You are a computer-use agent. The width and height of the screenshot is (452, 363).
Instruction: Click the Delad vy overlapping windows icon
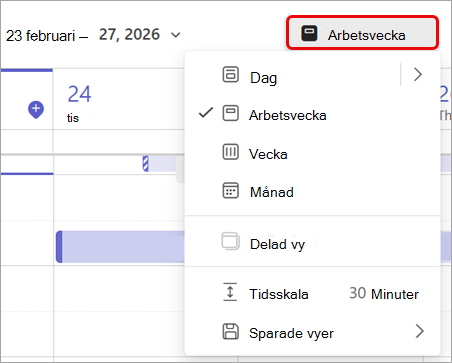(231, 241)
